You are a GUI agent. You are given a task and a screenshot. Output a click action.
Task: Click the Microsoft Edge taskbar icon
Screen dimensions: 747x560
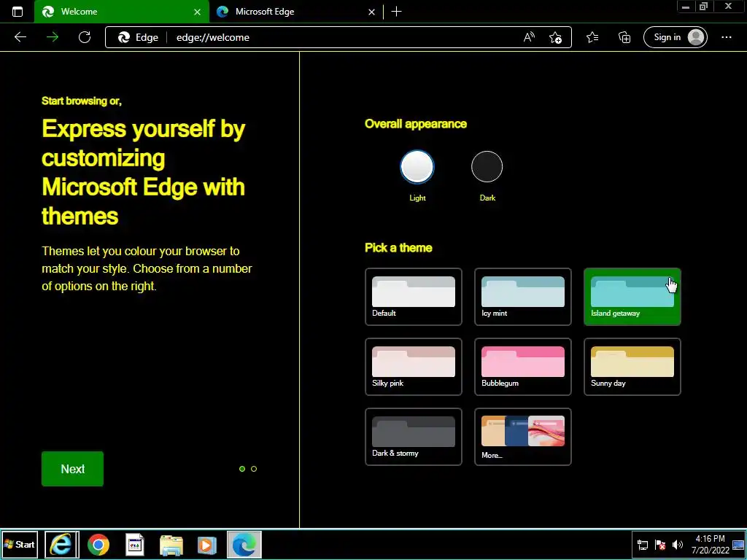[x=244, y=544]
